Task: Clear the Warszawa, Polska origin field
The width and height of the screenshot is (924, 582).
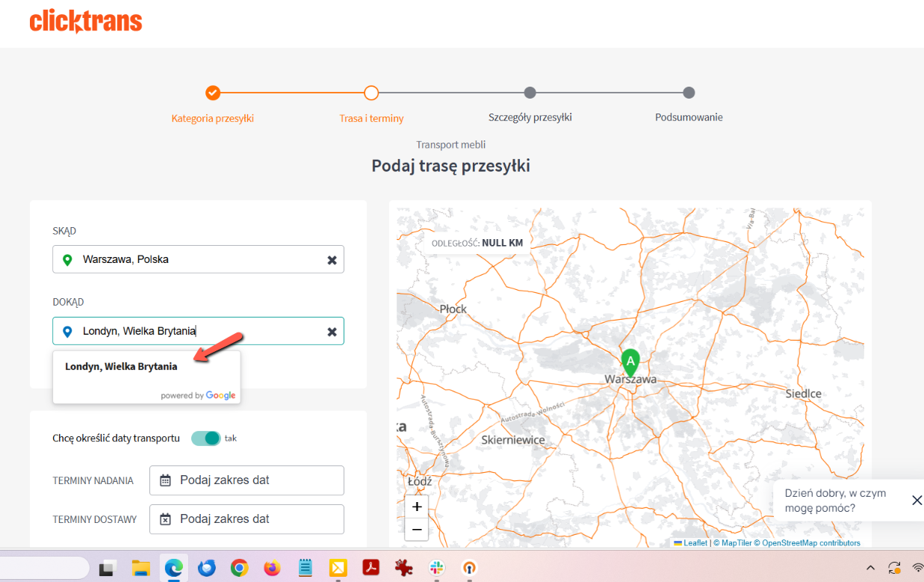Action: (x=332, y=260)
